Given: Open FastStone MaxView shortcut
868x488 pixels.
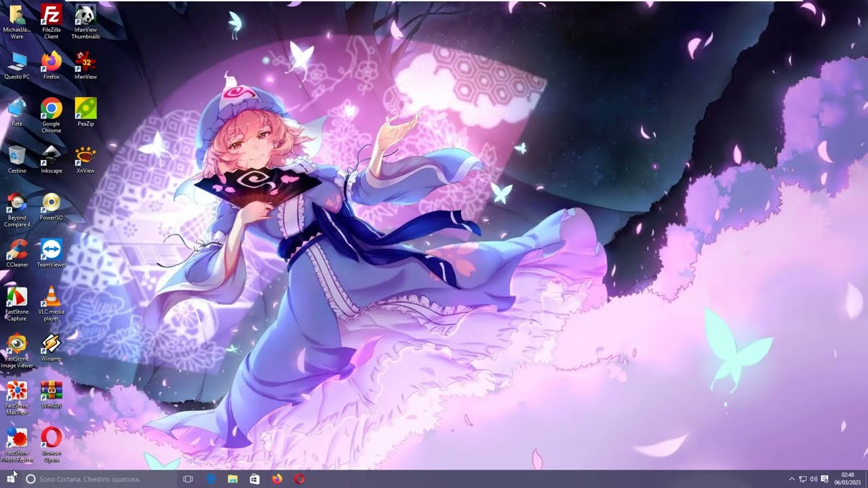Looking at the screenshot, I should coord(17,397).
